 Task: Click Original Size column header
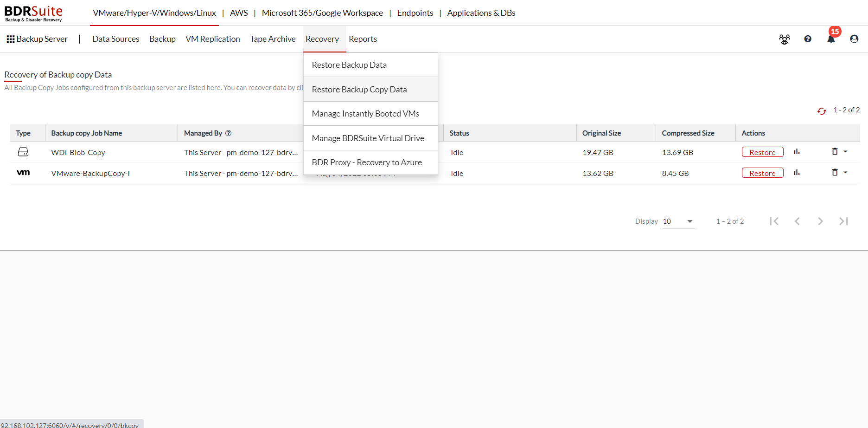pos(601,133)
